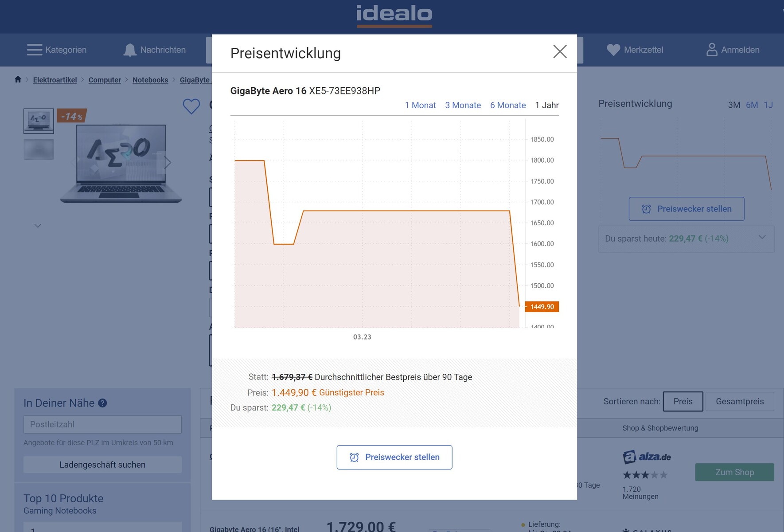This screenshot has width=784, height=532.
Task: Click the idealo logo
Action: (x=394, y=15)
